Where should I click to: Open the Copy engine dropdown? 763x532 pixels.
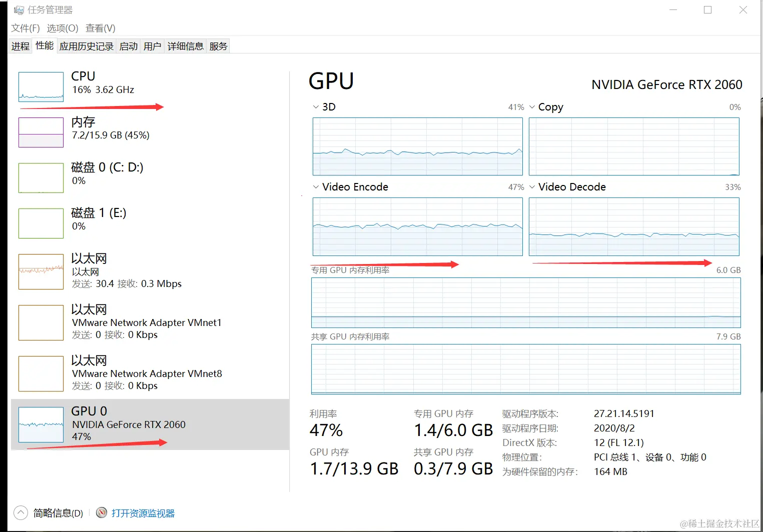tap(532, 106)
